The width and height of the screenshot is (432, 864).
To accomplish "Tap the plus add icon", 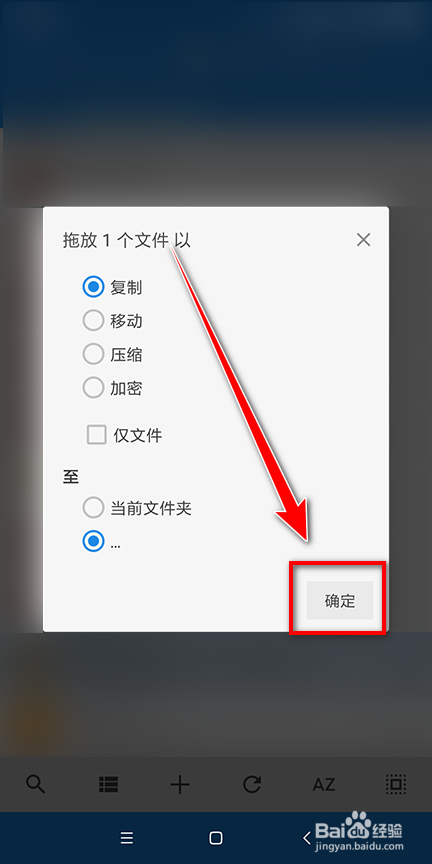I will [x=180, y=784].
